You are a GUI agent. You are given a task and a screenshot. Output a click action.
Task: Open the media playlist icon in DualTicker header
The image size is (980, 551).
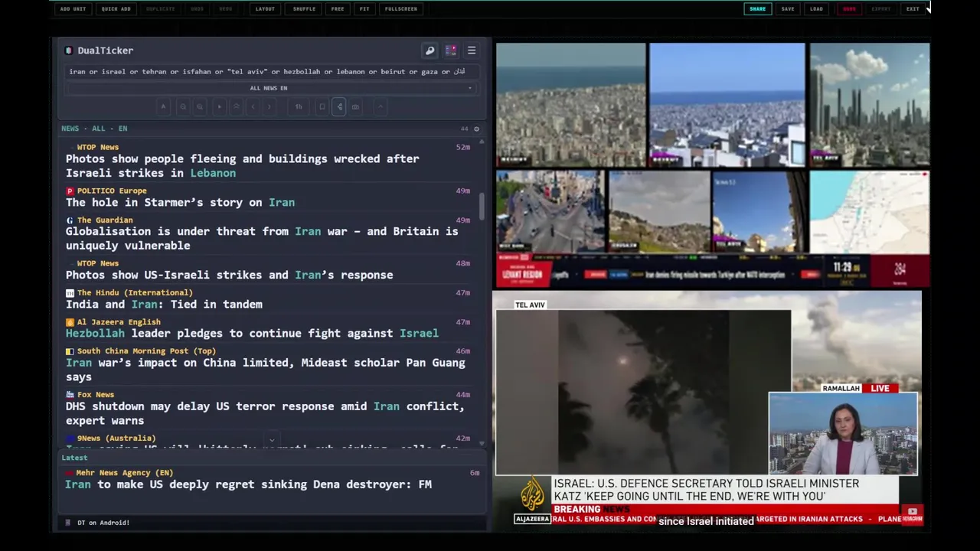(x=451, y=51)
